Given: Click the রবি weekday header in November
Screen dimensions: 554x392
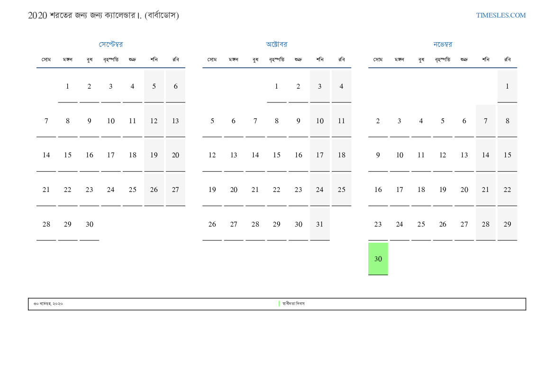Looking at the screenshot, I should point(507,60).
